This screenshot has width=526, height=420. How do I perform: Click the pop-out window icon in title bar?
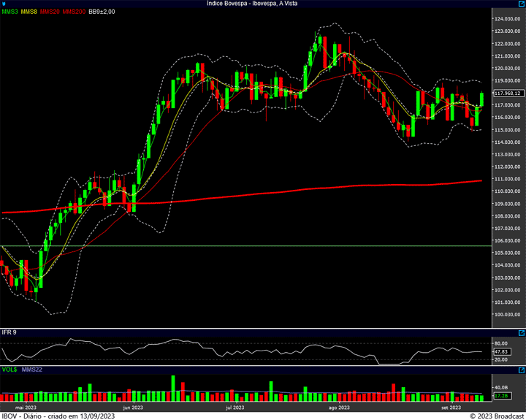(520, 4)
